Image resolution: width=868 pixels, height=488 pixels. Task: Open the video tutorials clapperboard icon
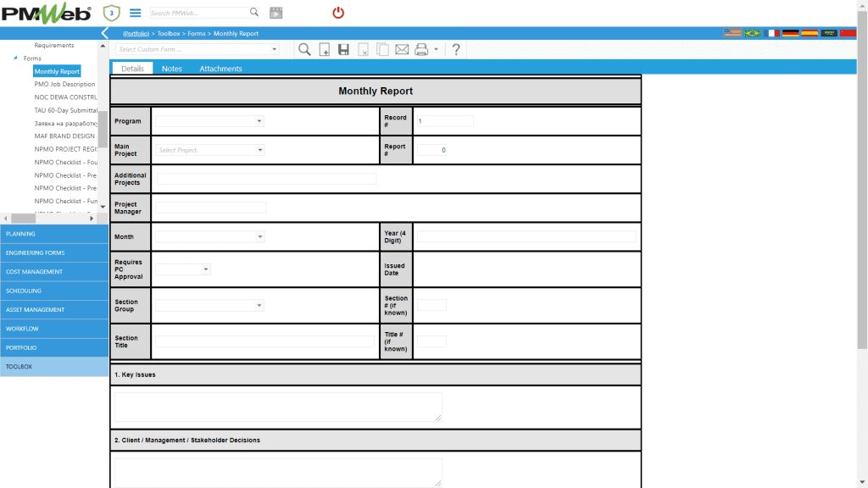275,13
